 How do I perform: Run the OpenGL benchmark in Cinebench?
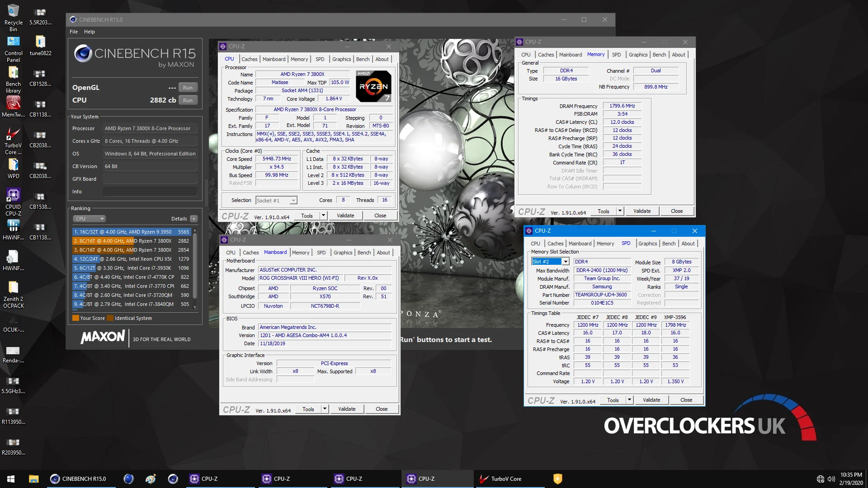click(x=188, y=88)
